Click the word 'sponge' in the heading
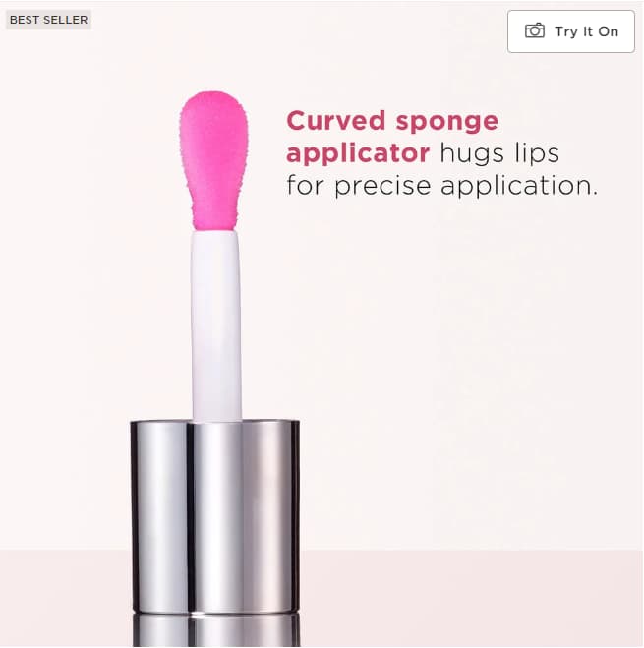This screenshot has width=644, height=648. click(446, 123)
